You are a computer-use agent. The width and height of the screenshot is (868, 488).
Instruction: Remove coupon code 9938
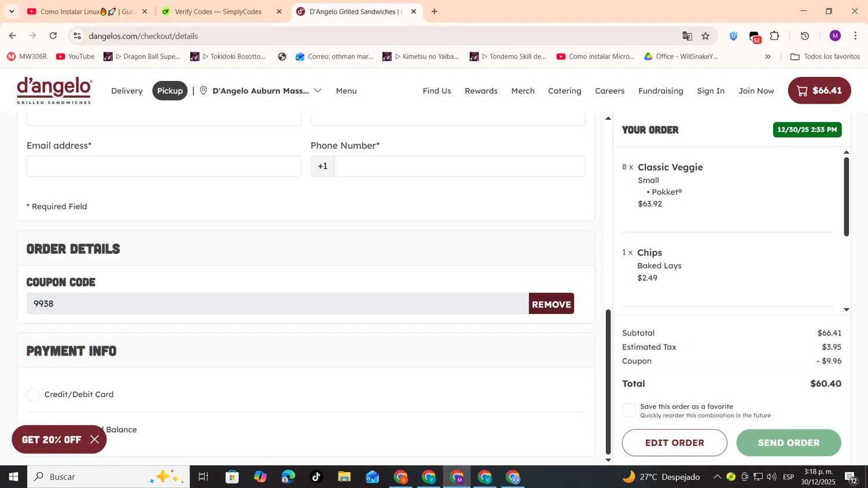tap(551, 304)
